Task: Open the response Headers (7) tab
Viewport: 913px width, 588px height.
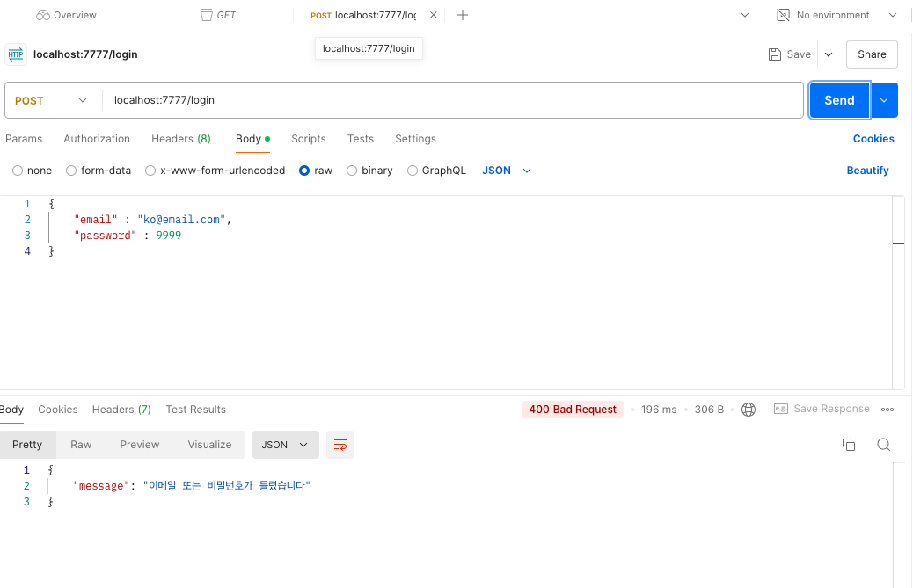Action: point(121,410)
